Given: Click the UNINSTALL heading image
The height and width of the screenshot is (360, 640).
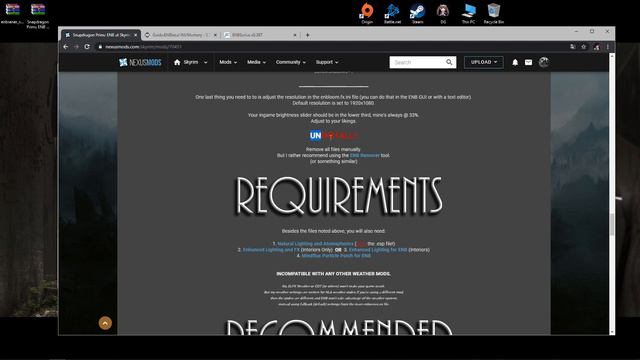Looking at the screenshot, I should [333, 136].
